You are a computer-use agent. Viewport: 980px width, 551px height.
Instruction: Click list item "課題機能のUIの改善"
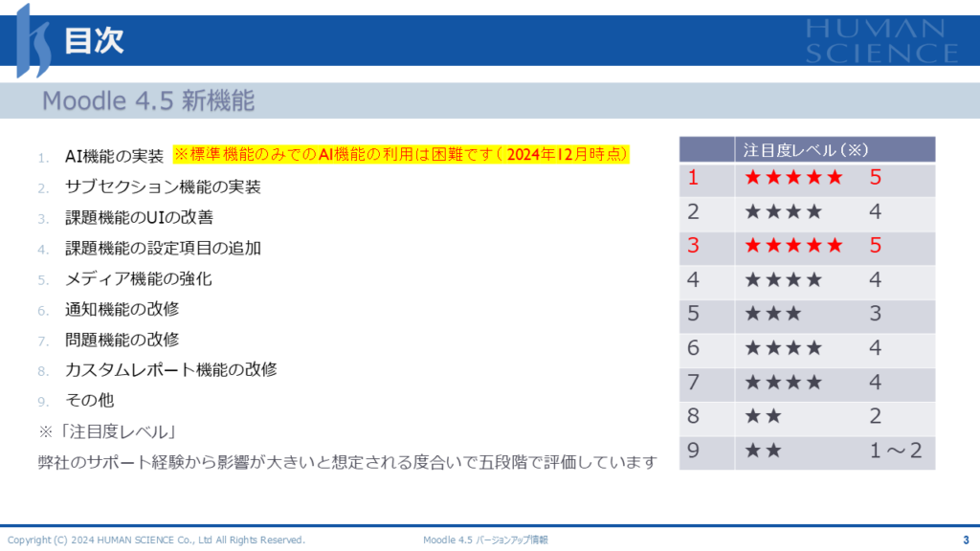coord(140,217)
